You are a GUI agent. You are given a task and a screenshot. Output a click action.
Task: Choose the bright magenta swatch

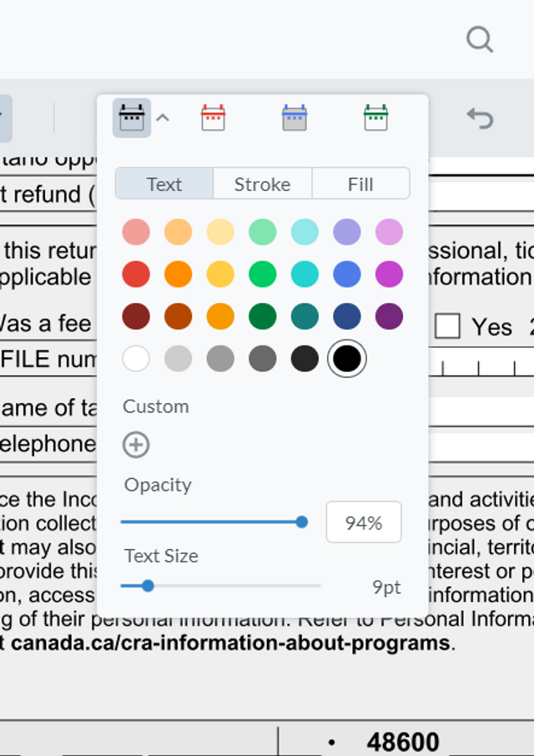click(x=389, y=275)
